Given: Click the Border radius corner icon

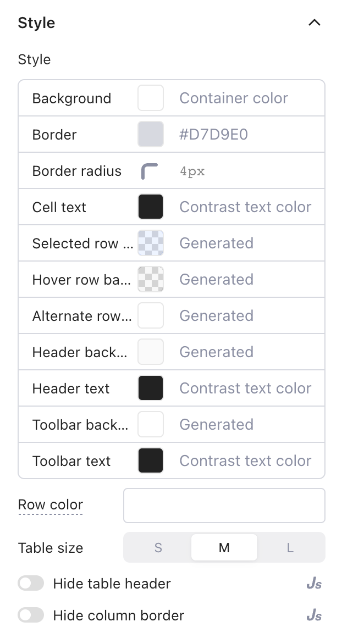Looking at the screenshot, I should 151,170.
